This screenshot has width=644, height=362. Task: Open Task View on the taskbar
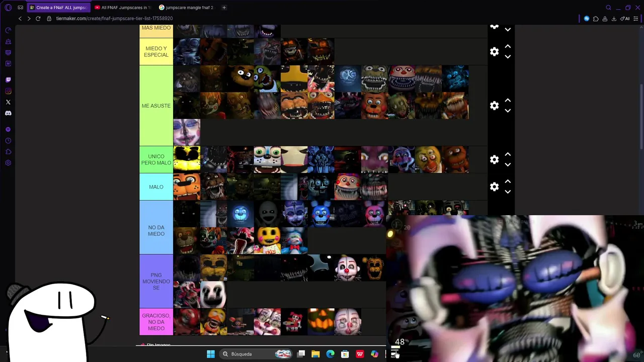301,354
